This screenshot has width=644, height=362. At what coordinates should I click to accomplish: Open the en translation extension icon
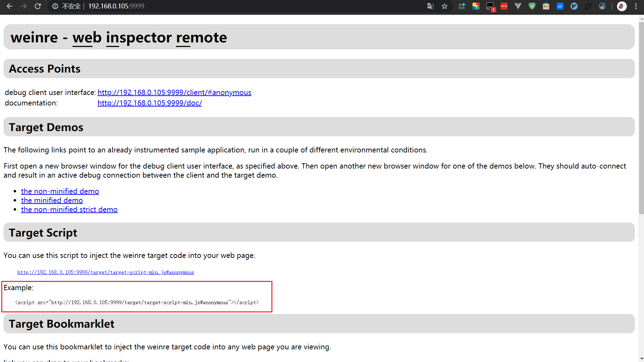(588, 6)
